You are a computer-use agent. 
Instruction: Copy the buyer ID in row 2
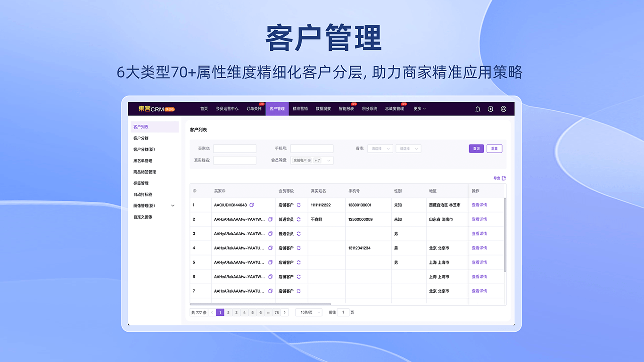(271, 219)
